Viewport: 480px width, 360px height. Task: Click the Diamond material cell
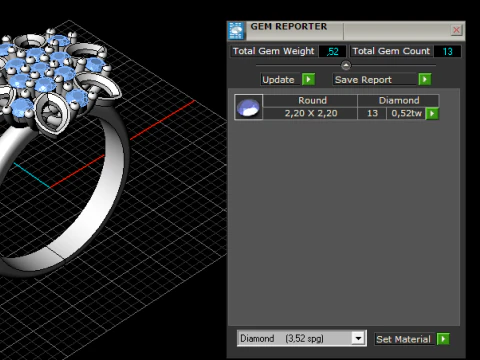(x=398, y=100)
